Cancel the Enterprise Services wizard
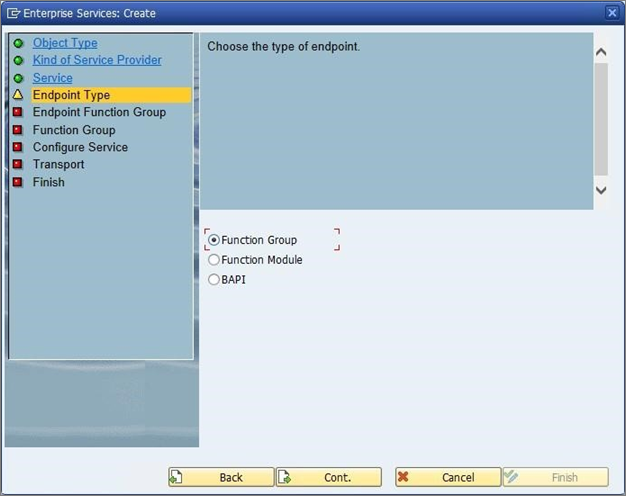The image size is (626, 496). click(x=448, y=477)
